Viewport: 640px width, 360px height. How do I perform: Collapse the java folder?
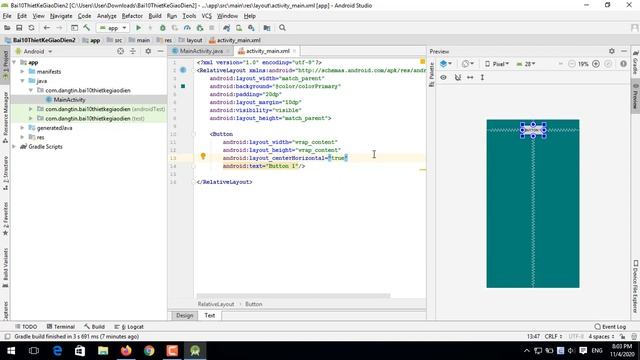(x=22, y=81)
